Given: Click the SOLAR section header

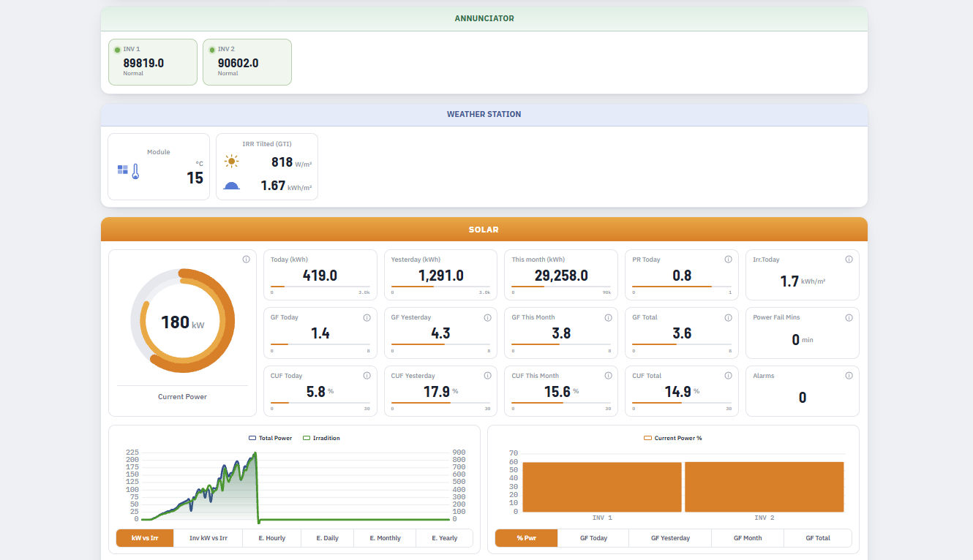Looking at the screenshot, I should coord(484,230).
